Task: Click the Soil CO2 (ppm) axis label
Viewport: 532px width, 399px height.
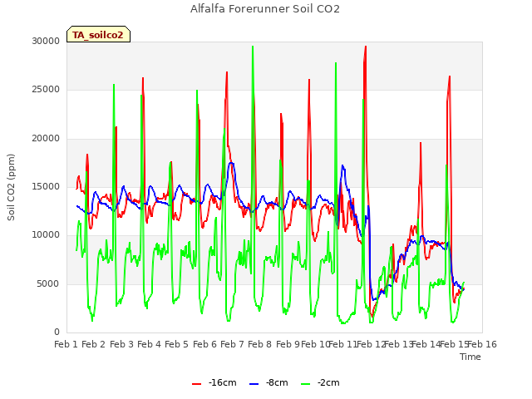Action: pyautogui.click(x=11, y=187)
